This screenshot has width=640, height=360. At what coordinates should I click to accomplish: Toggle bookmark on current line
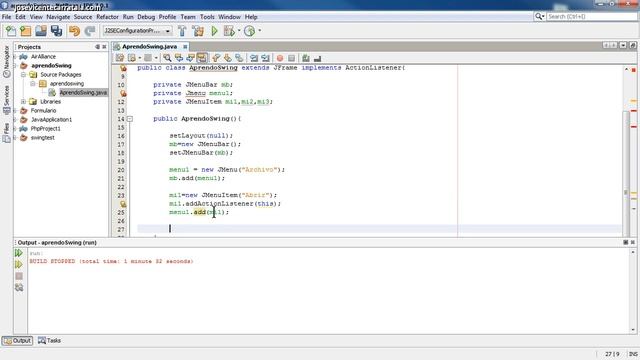[239, 58]
